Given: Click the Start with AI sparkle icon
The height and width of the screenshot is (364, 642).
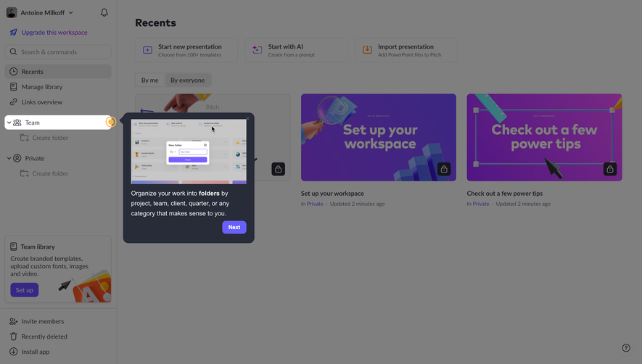Looking at the screenshot, I should [257, 50].
